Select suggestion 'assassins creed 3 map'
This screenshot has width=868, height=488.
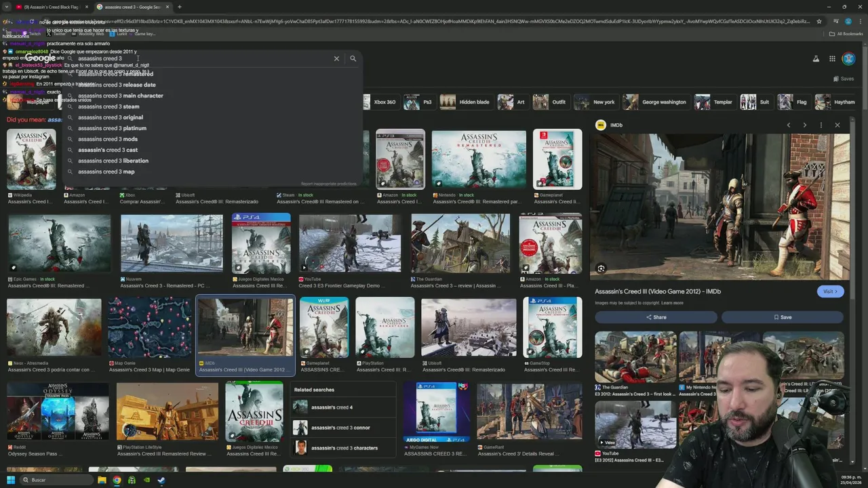coord(106,171)
